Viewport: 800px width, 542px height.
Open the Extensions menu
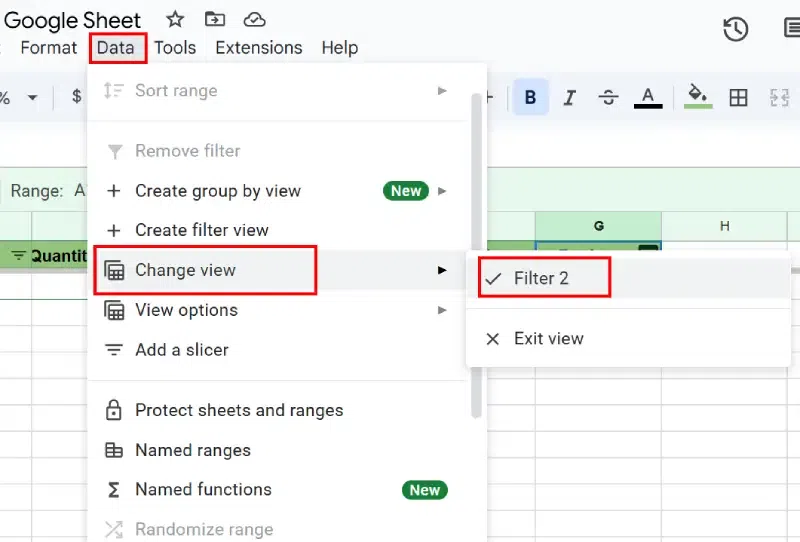pyautogui.click(x=258, y=47)
